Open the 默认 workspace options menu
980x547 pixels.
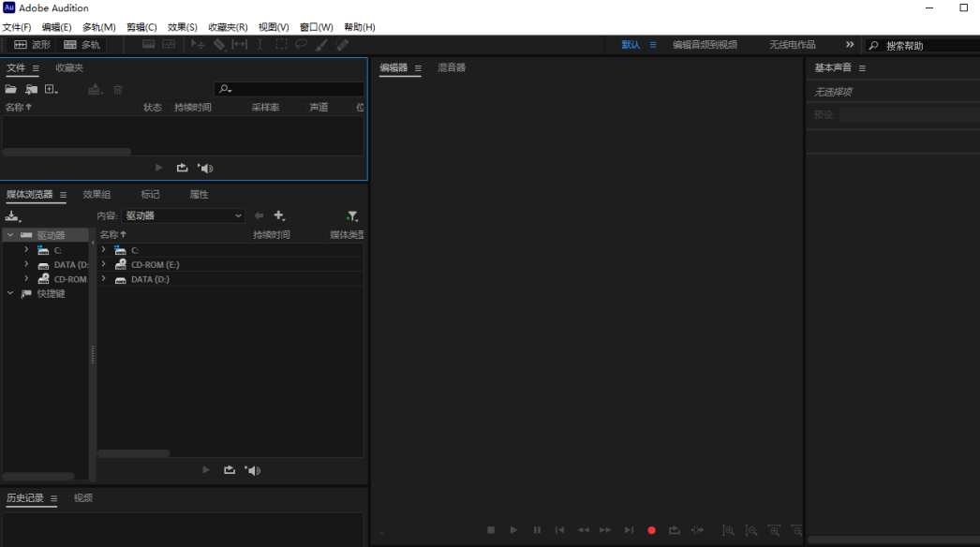point(653,44)
